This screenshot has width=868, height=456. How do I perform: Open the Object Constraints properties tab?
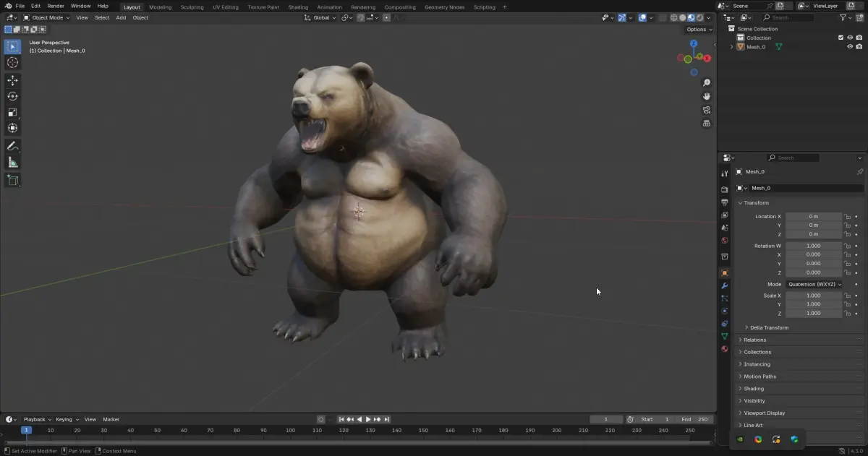pos(724,323)
